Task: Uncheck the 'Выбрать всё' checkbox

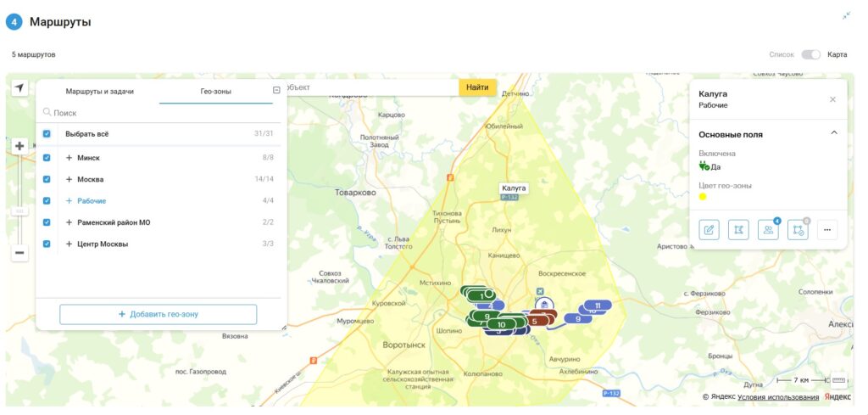Action: pyautogui.click(x=47, y=134)
